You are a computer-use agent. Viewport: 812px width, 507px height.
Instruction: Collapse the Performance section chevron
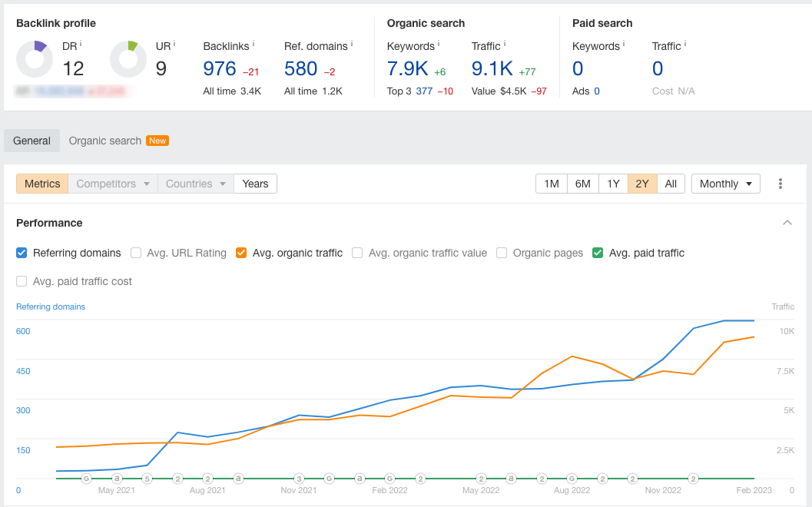click(787, 223)
